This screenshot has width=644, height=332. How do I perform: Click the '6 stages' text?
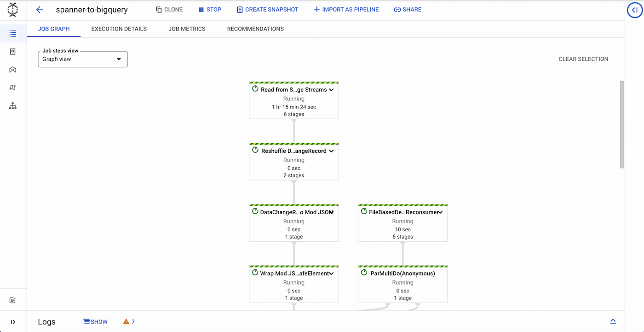click(x=294, y=114)
